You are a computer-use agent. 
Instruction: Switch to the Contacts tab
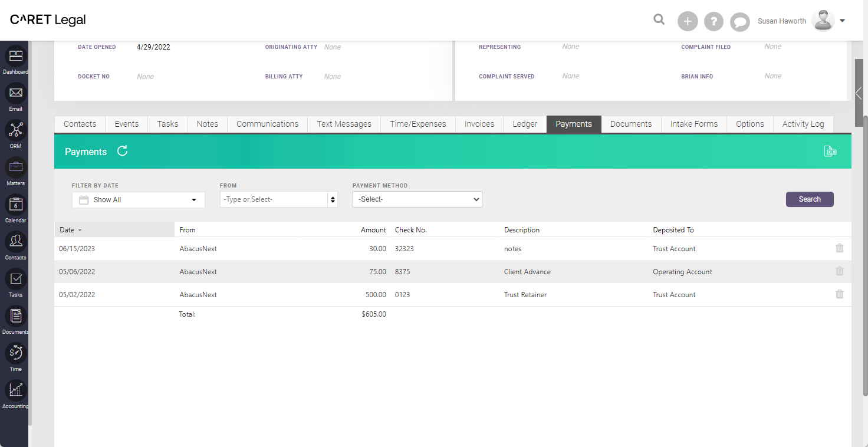tap(80, 124)
